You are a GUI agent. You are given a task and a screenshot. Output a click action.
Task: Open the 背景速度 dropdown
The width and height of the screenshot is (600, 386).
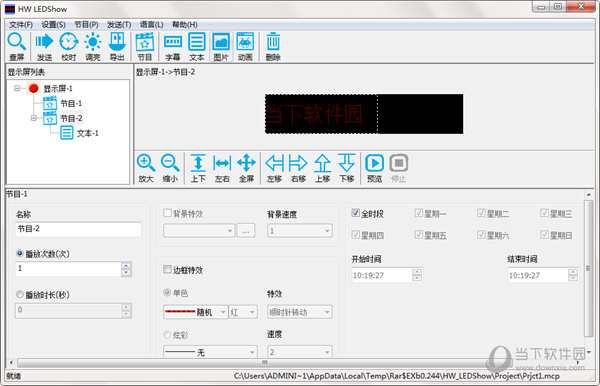(300, 231)
